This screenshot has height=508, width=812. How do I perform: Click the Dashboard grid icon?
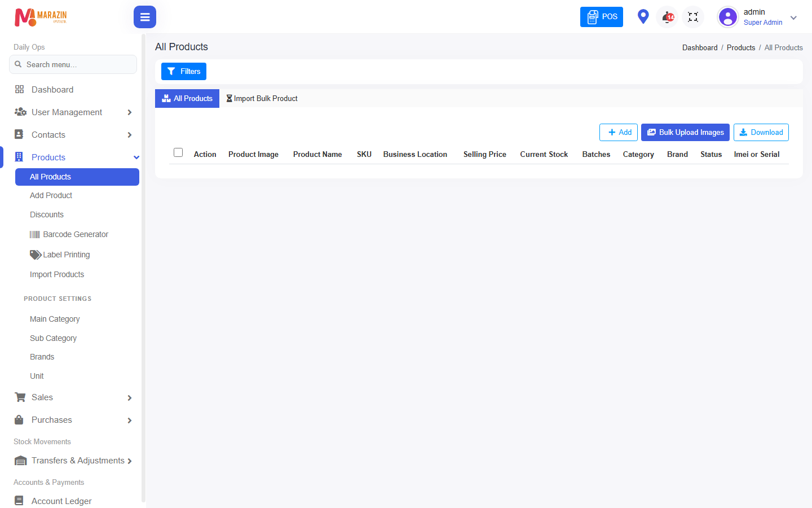pyautogui.click(x=20, y=89)
